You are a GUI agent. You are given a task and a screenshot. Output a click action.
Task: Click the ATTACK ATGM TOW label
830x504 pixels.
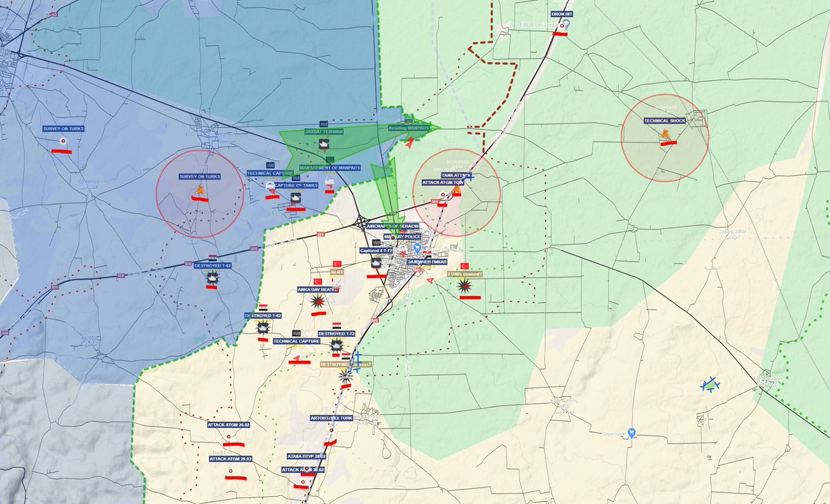tap(443, 183)
